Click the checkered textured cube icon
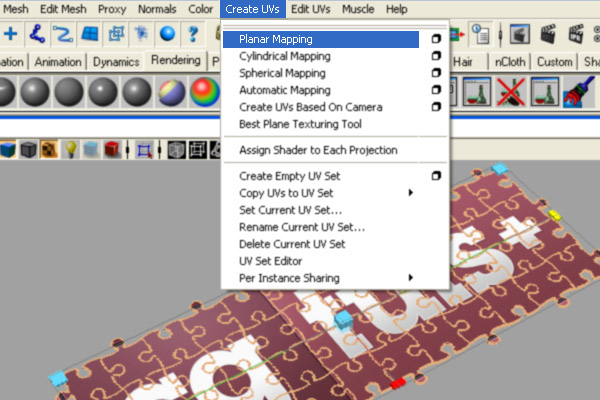Screen dimensions: 600x400 pos(49,149)
